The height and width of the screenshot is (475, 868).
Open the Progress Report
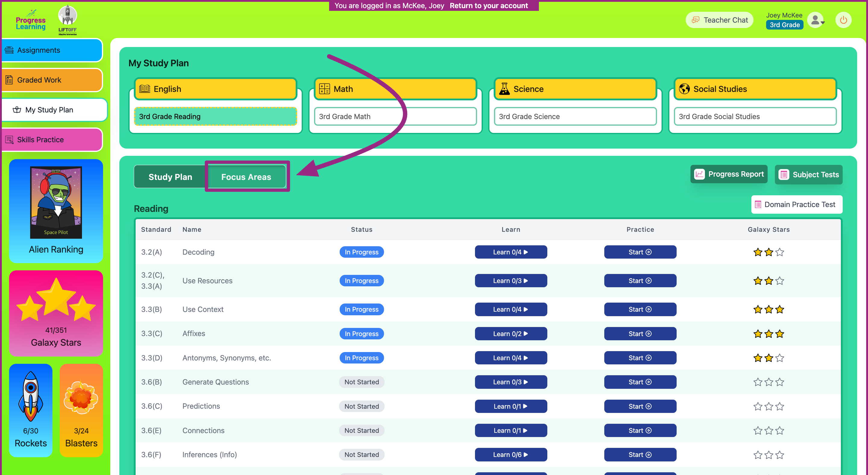click(x=729, y=174)
